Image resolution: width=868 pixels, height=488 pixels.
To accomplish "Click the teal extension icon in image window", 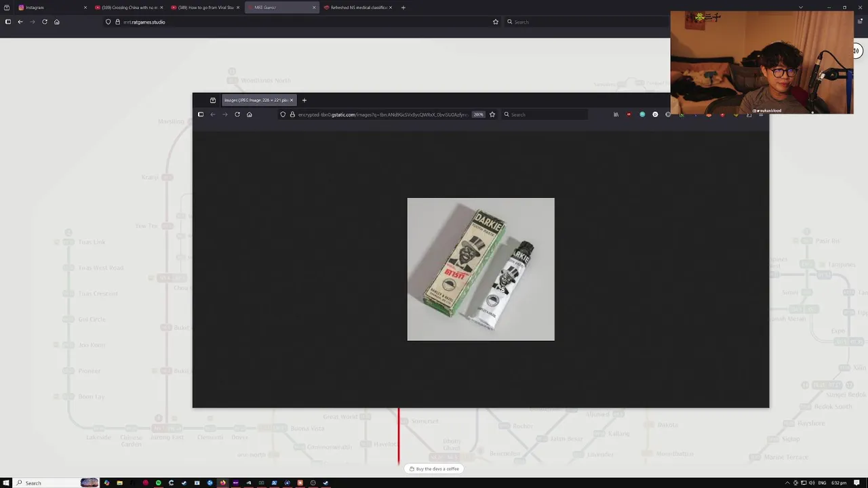I will [642, 115].
